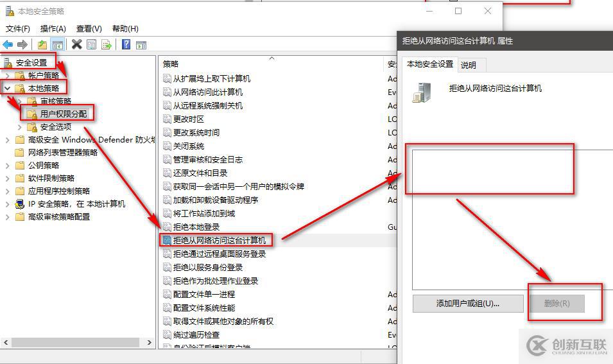The height and width of the screenshot is (364, 613).
Task: Select policy 从扩展坞上取下计算机
Action: (x=211, y=79)
